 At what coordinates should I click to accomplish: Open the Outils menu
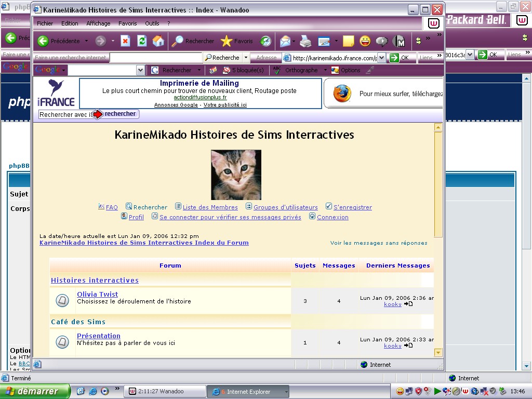(x=152, y=23)
